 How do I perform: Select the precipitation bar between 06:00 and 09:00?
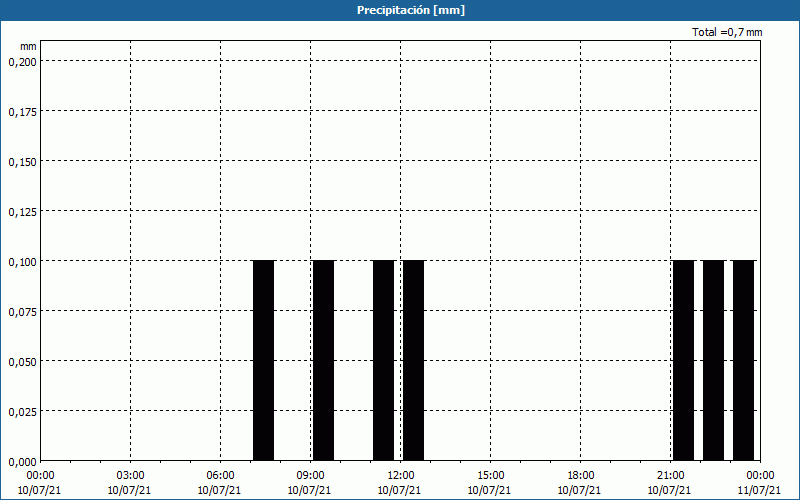coord(264,360)
